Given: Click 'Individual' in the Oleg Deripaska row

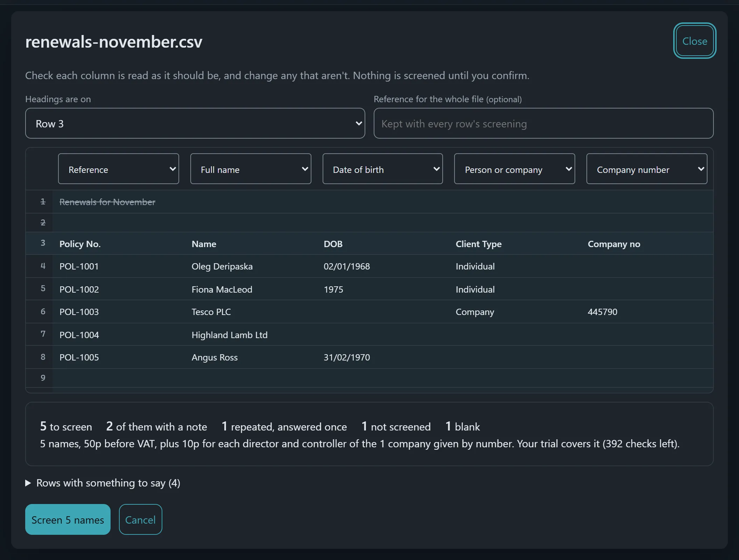Looking at the screenshot, I should point(475,266).
